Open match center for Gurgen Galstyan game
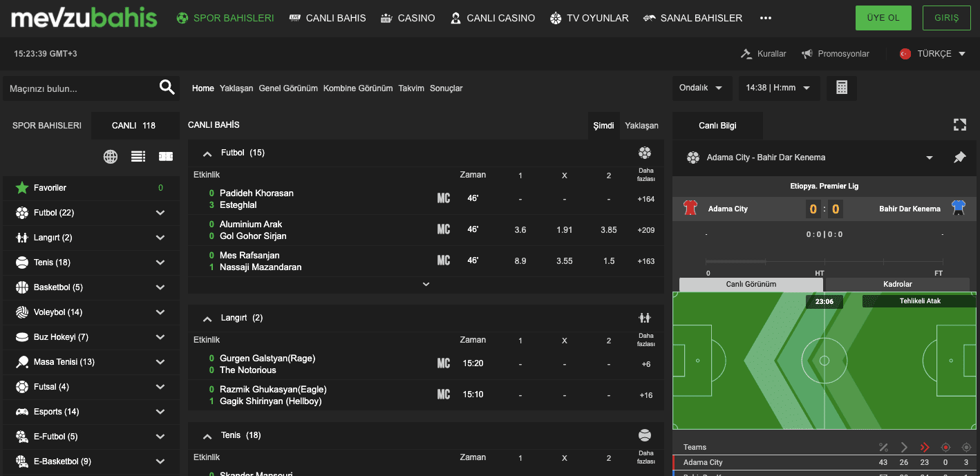 pos(444,364)
